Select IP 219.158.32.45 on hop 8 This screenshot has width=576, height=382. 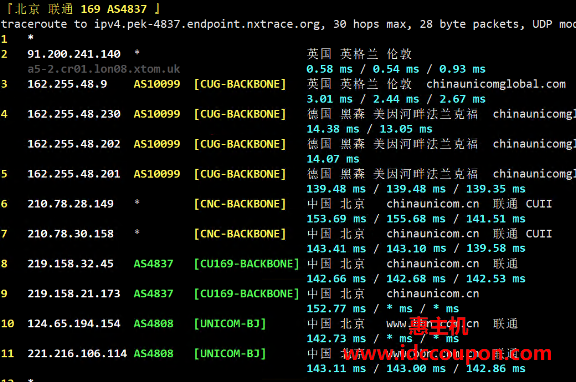coord(71,264)
